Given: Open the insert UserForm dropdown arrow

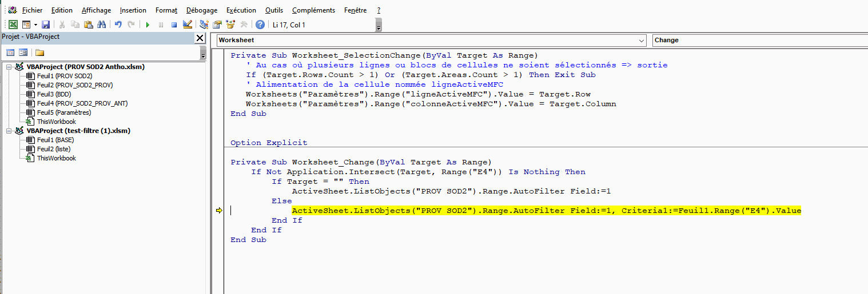Looking at the screenshot, I should pos(35,25).
